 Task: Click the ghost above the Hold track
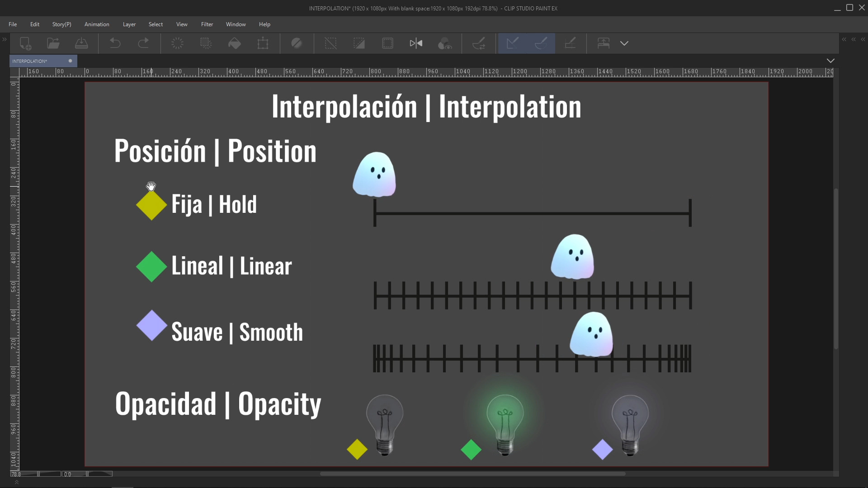[x=374, y=174]
